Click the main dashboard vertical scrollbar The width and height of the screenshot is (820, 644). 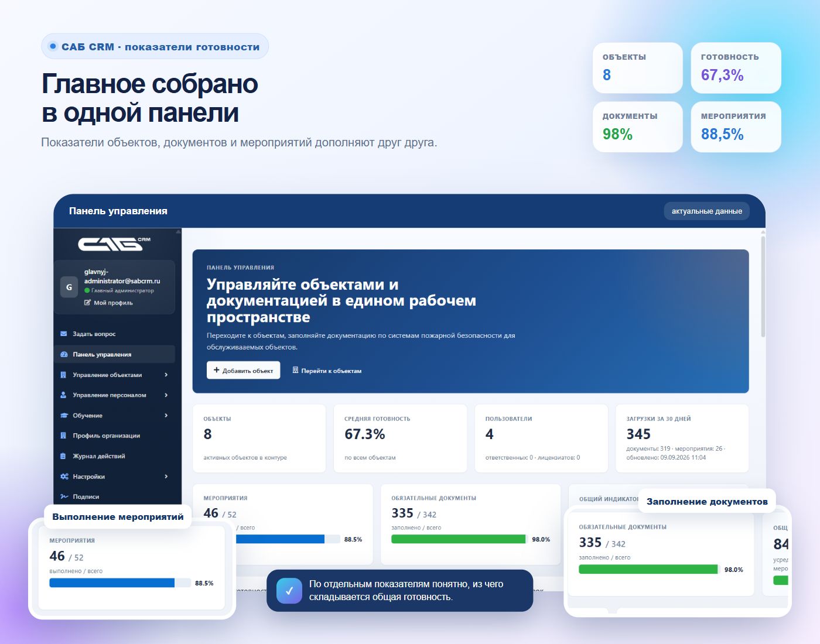(x=763, y=286)
